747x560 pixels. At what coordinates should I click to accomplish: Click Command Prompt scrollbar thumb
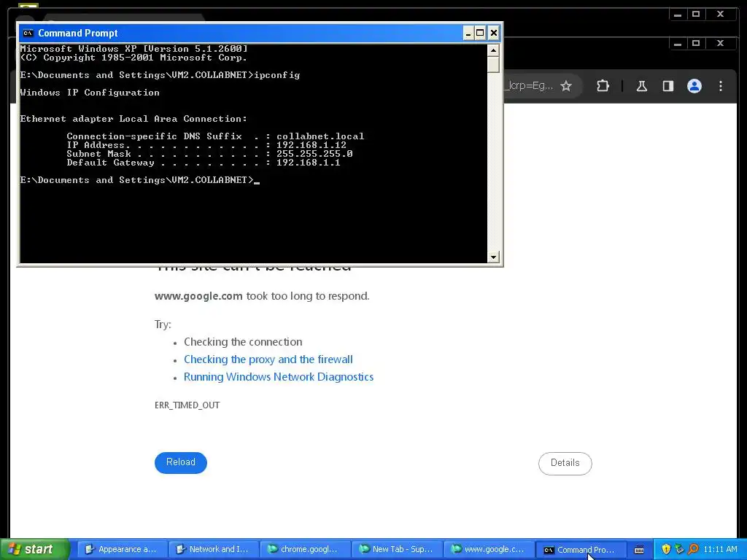493,64
